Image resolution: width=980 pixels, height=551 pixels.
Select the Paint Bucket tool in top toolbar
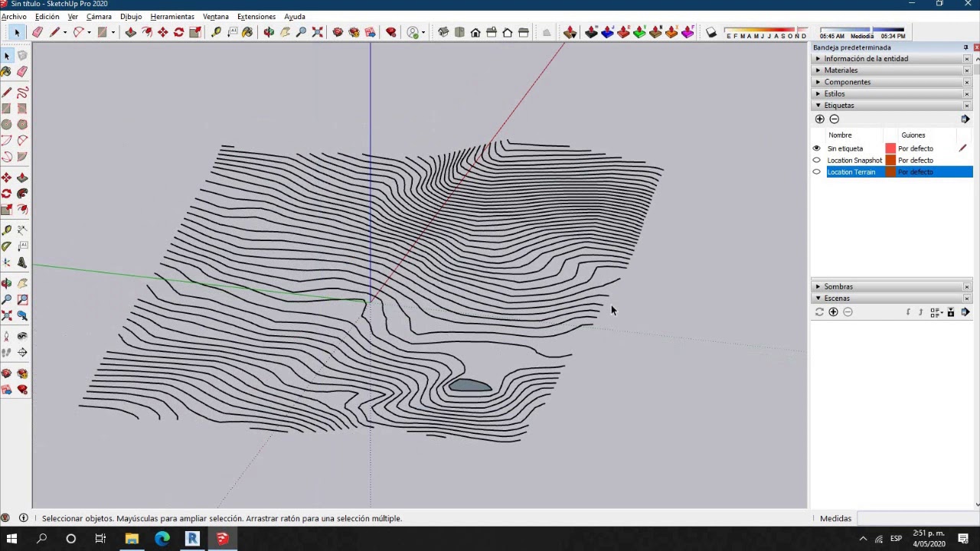pyautogui.click(x=247, y=32)
